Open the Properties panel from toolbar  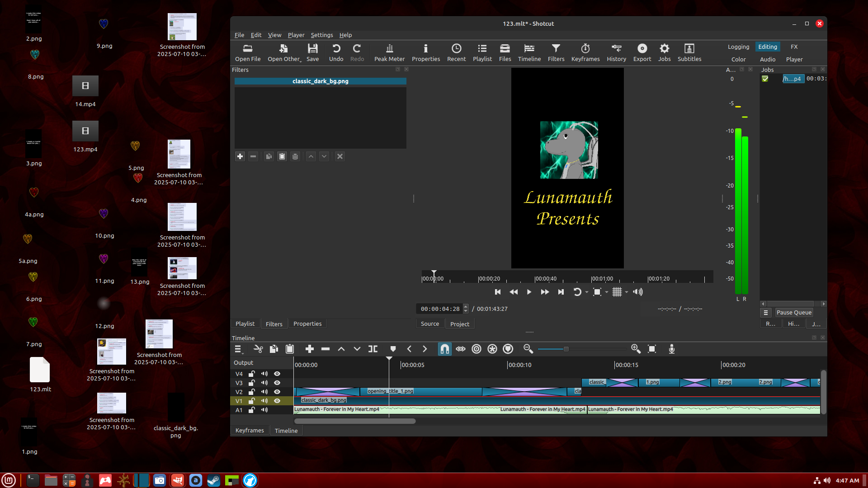[x=425, y=53]
